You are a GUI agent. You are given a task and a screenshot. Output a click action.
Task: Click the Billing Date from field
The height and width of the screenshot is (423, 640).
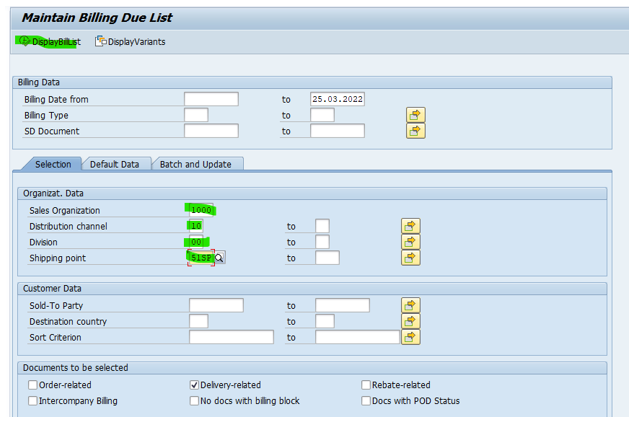(x=211, y=99)
